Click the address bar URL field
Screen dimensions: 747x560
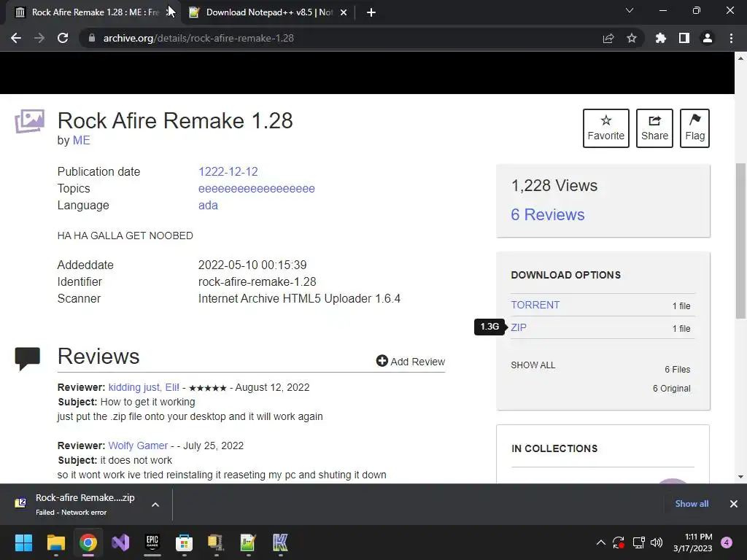pos(343,38)
